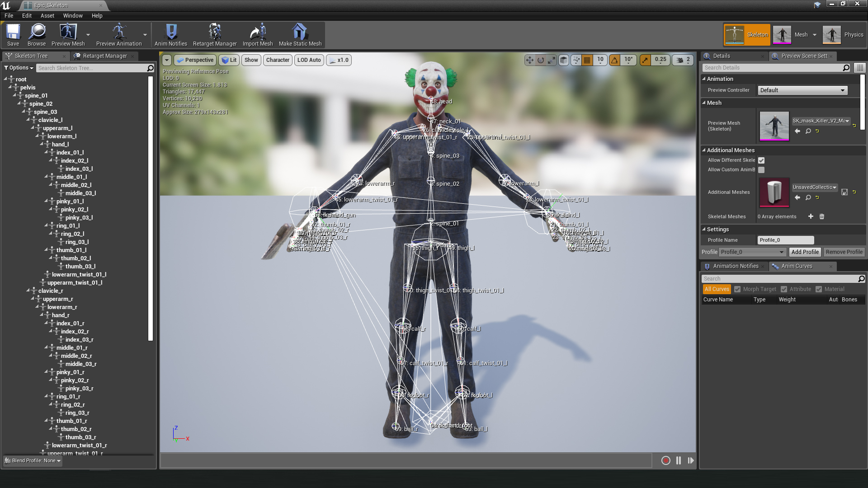868x488 pixels.
Task: Switch to Mesh editor mode
Action: pyautogui.click(x=791, y=35)
